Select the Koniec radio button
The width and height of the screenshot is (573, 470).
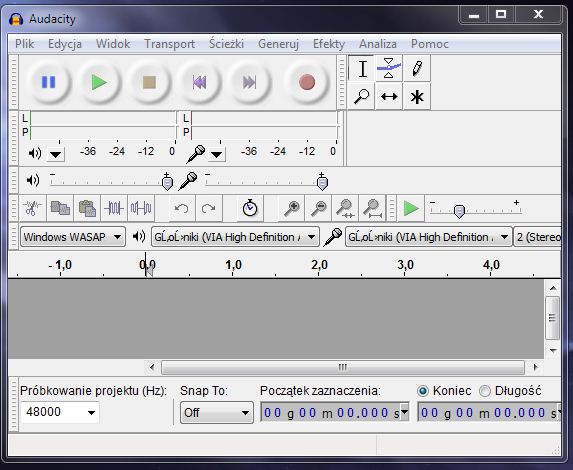pos(423,391)
